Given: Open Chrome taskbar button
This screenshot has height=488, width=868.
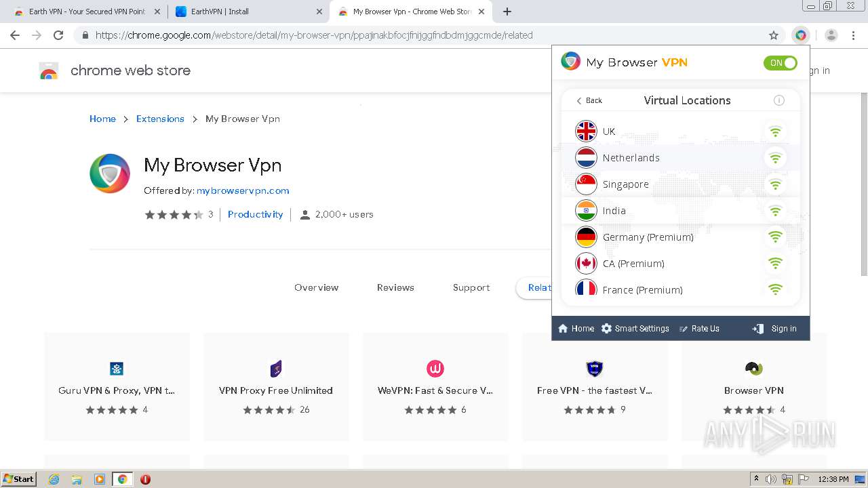Looking at the screenshot, I should [x=122, y=479].
